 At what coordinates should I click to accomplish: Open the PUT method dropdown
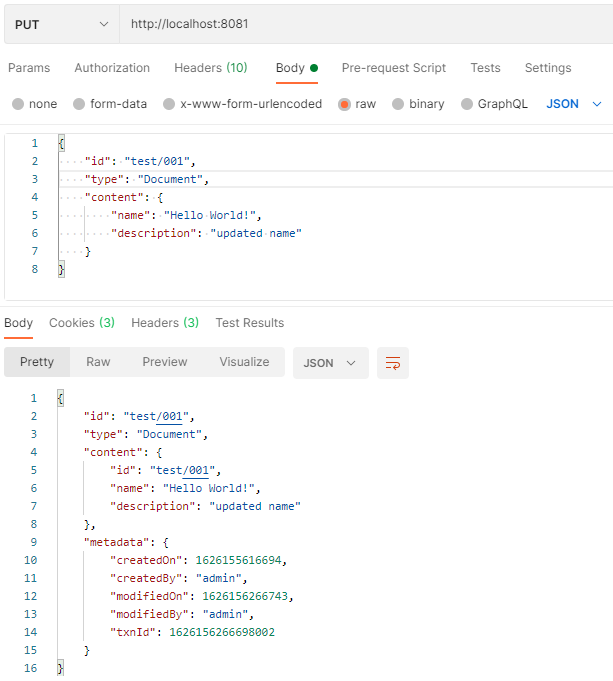pyautogui.click(x=62, y=24)
